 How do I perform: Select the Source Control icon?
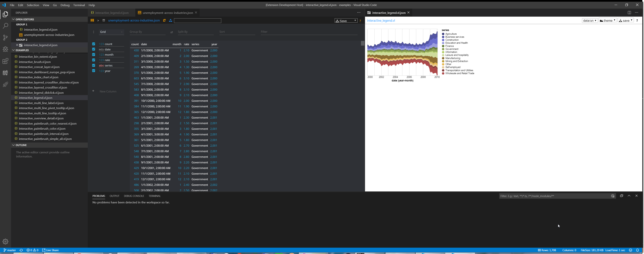tap(5, 38)
